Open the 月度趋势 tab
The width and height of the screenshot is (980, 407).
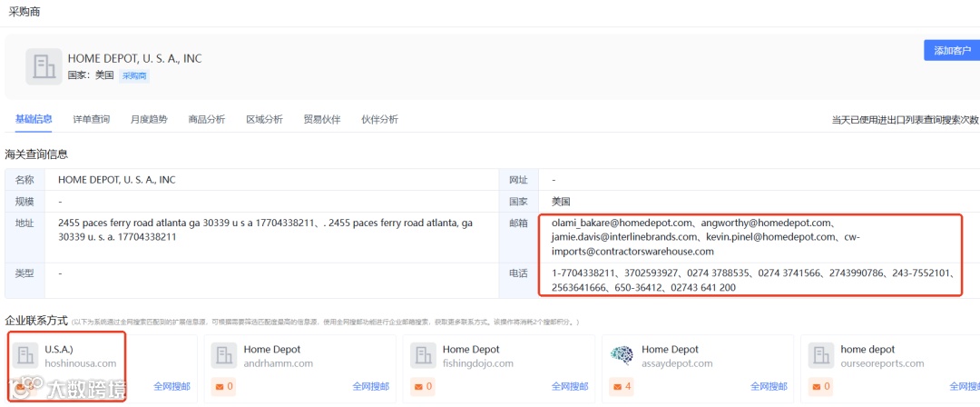(x=149, y=119)
